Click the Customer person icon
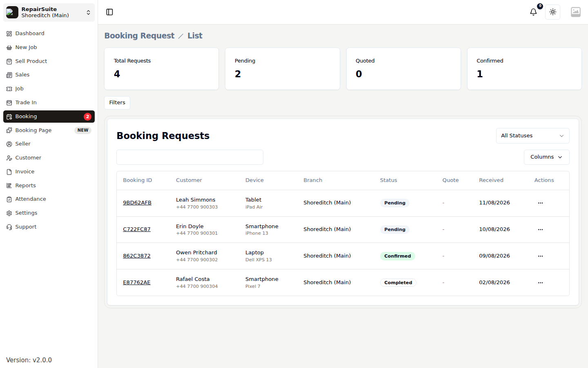Viewport: 588px width, 368px height. coord(9,158)
